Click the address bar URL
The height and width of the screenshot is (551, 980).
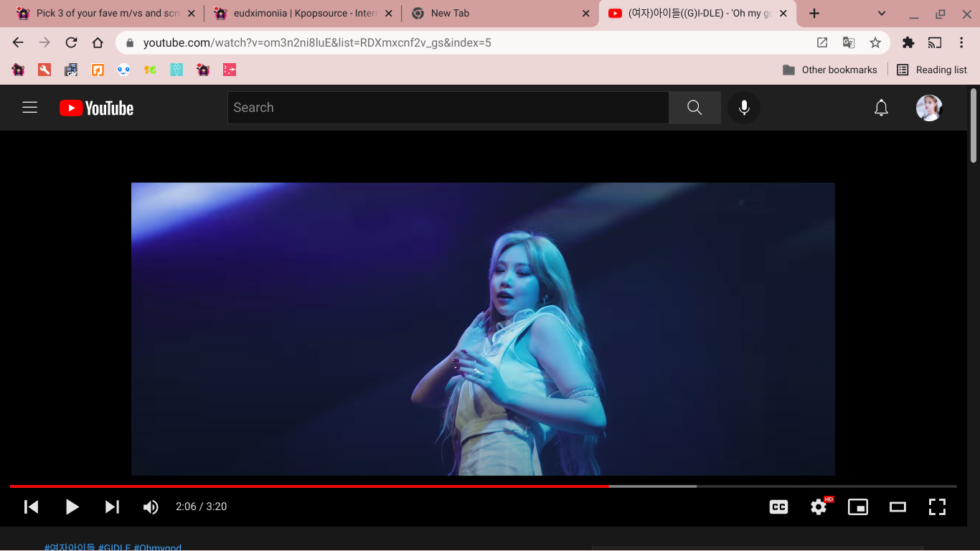pyautogui.click(x=317, y=42)
